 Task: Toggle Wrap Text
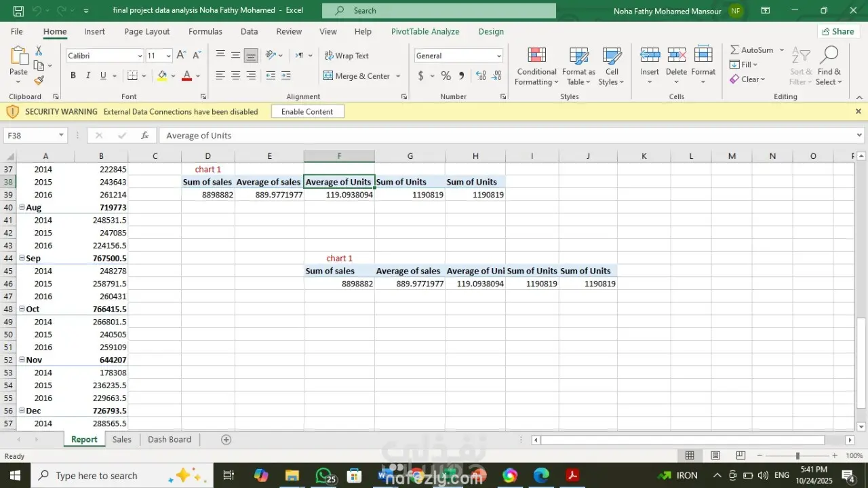tap(347, 56)
